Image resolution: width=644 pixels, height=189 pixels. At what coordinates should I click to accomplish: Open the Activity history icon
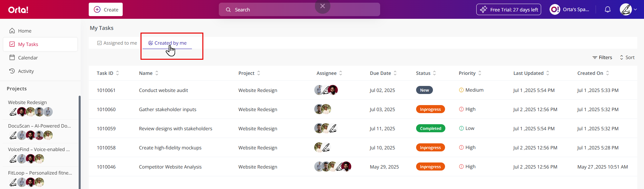pos(12,71)
